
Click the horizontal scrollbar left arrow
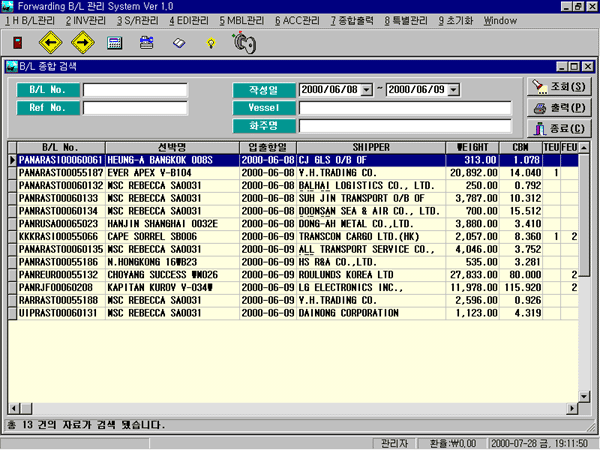(x=14, y=408)
